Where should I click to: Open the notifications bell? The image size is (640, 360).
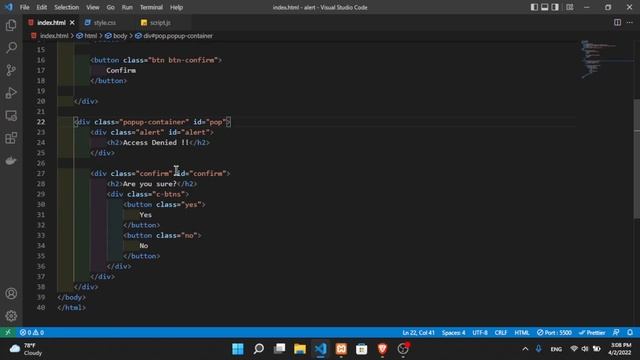click(x=630, y=332)
